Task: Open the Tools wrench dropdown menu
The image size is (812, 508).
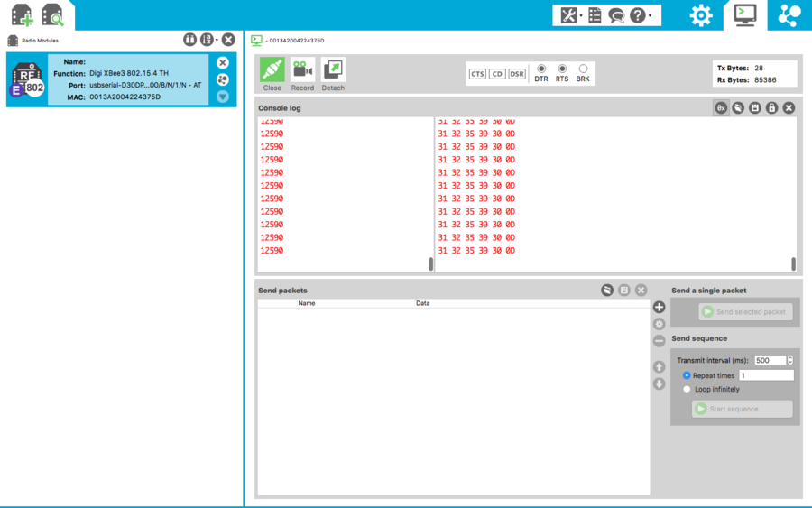Action: 571,15
